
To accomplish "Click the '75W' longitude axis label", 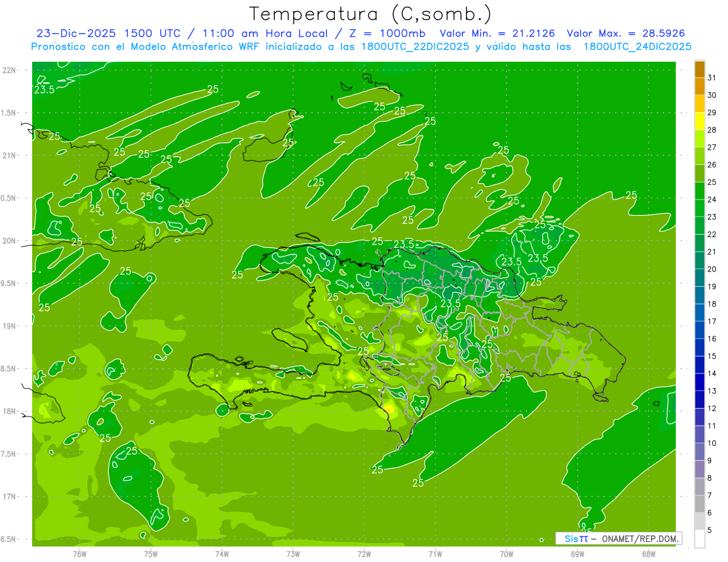I will (151, 554).
